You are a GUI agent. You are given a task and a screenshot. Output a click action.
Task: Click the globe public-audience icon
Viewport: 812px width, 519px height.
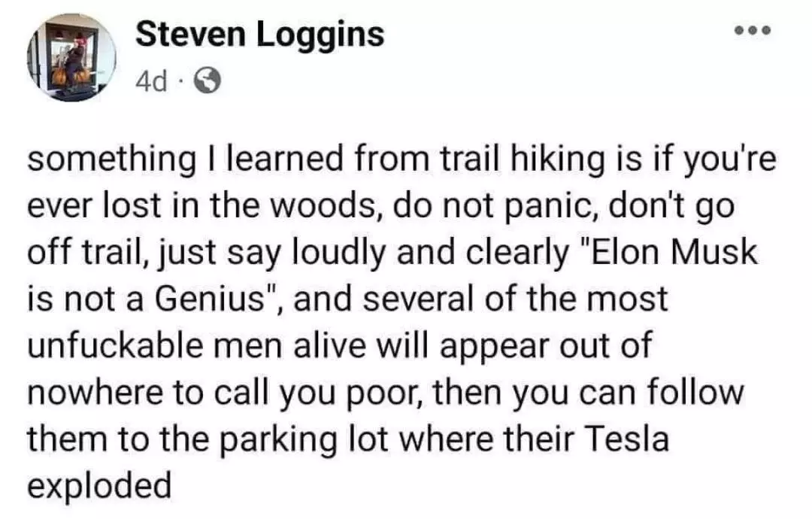208,80
